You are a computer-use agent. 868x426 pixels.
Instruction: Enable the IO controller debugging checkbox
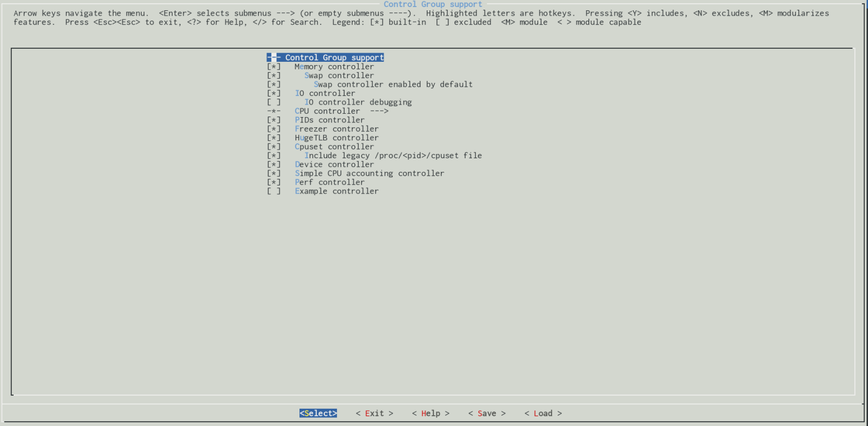tap(274, 102)
